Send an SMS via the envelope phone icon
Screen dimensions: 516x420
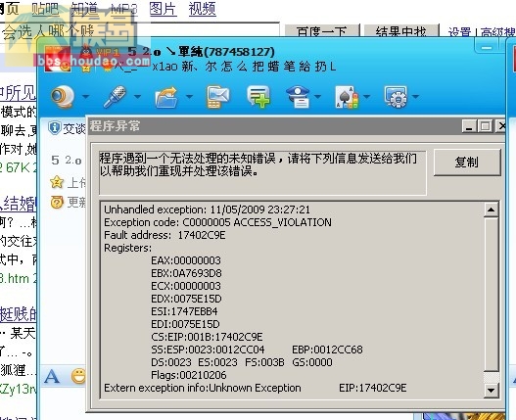[x=217, y=97]
